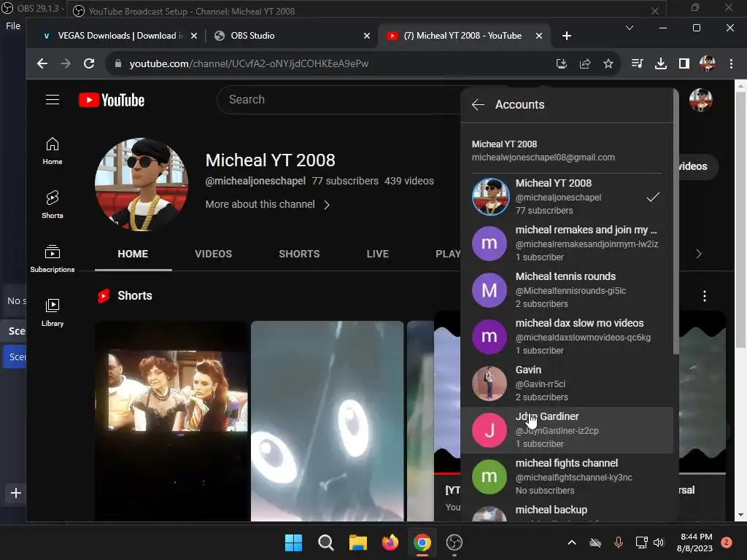Open the Shorts thumbnail with black cat eyes
Screen dimensions: 747x560
327,421
